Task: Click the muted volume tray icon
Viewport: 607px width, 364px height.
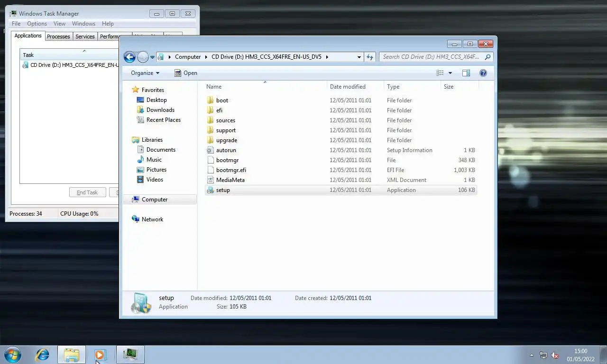Action: tap(554, 355)
